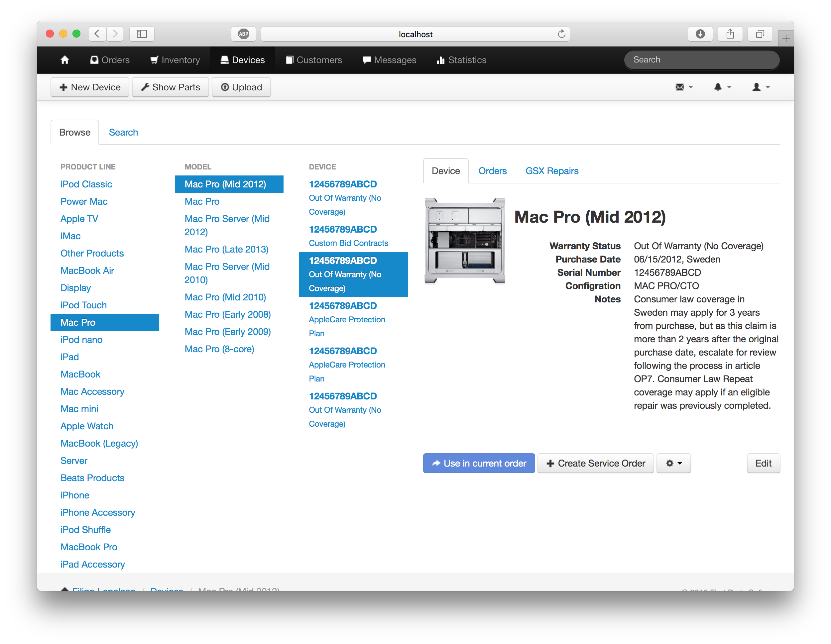Focus the navbar Search field
The image size is (831, 644).
(x=702, y=60)
